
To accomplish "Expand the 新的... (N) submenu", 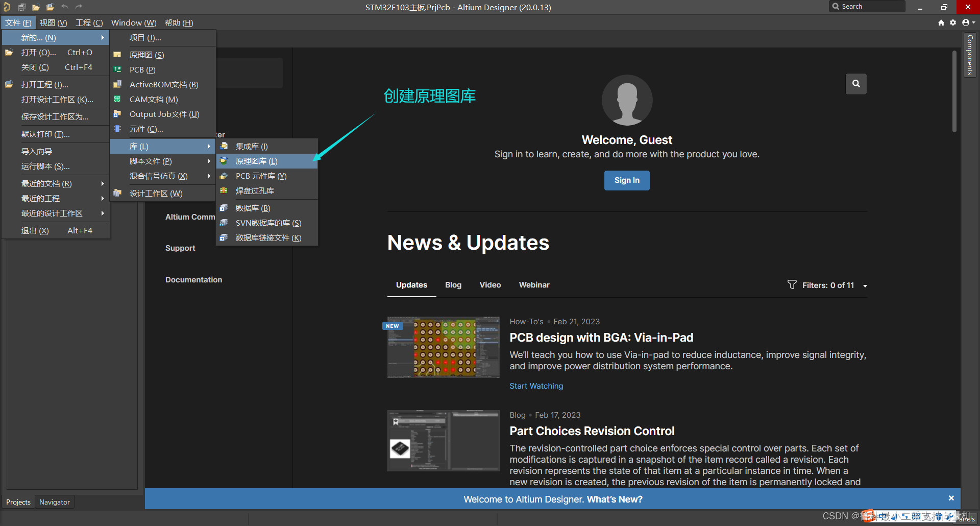I will tap(56, 37).
